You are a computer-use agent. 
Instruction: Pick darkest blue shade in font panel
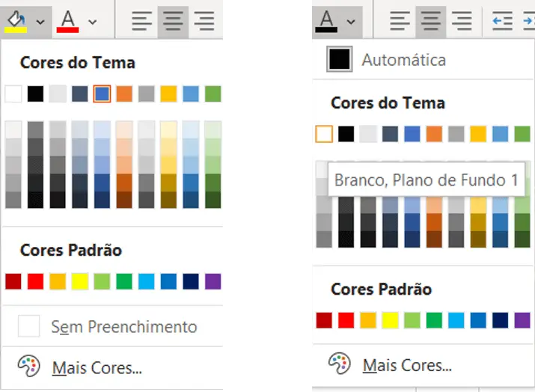click(x=412, y=239)
